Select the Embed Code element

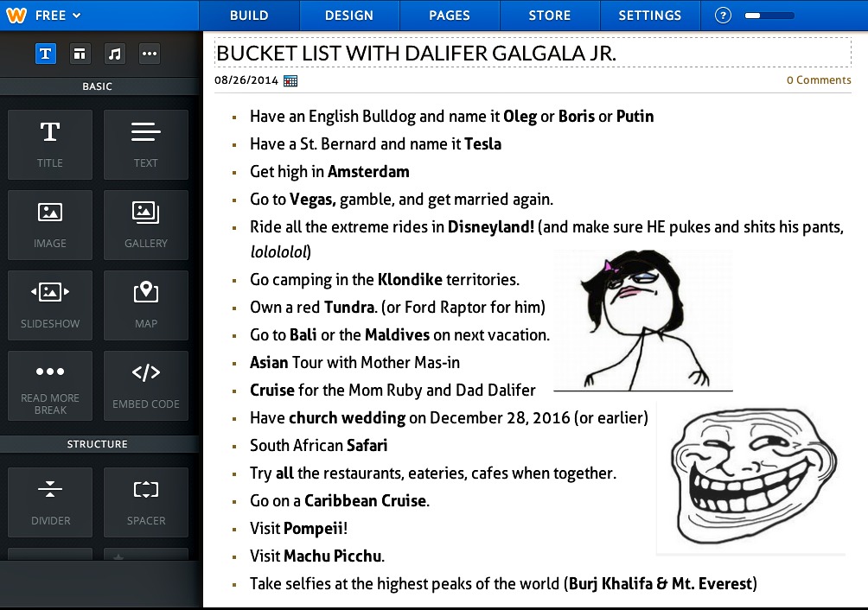pyautogui.click(x=146, y=385)
